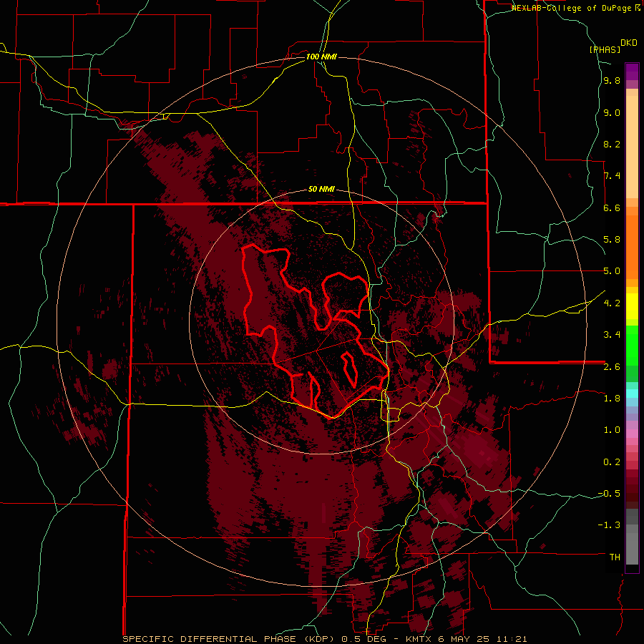
Task: Click the "NEXLAB-College of DuPage" credit text
Action: [x=572, y=8]
